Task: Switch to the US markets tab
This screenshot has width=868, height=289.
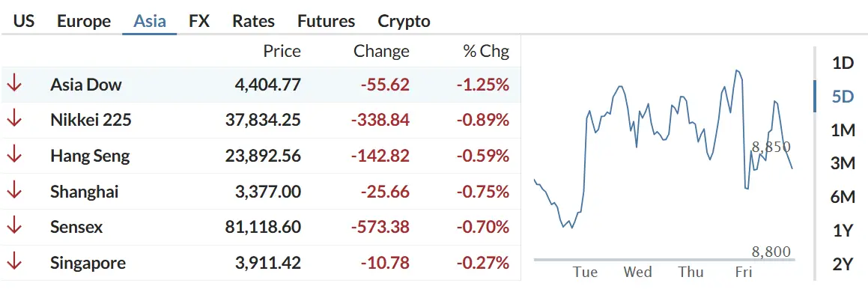Action: [24, 21]
